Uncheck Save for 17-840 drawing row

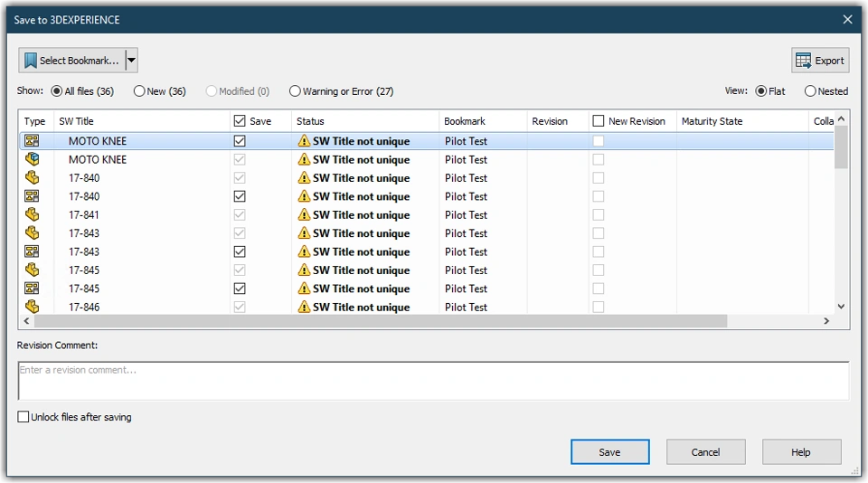tap(240, 196)
